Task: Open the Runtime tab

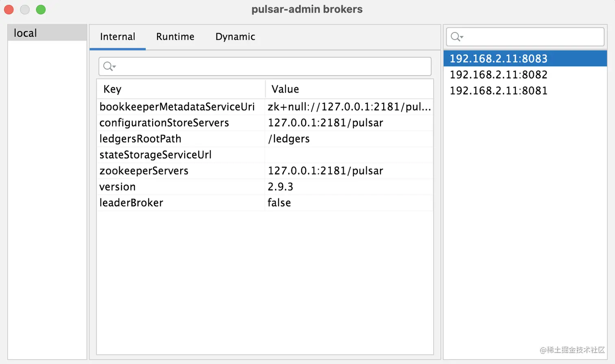Action: tap(175, 37)
